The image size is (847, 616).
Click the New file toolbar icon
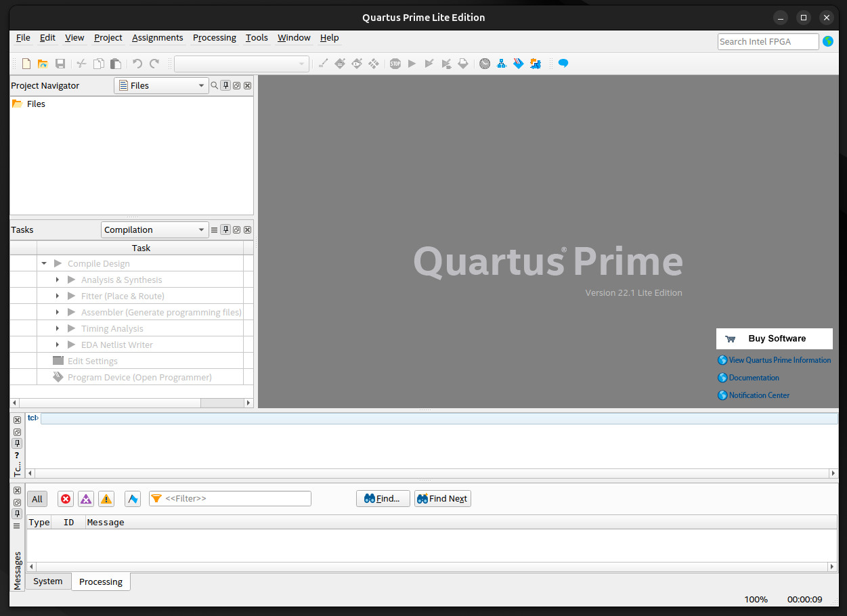[26, 64]
